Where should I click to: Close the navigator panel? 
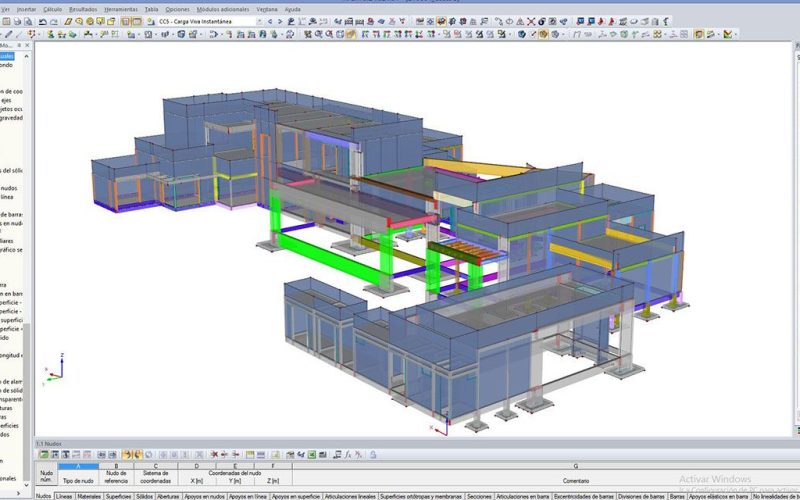tap(28, 45)
